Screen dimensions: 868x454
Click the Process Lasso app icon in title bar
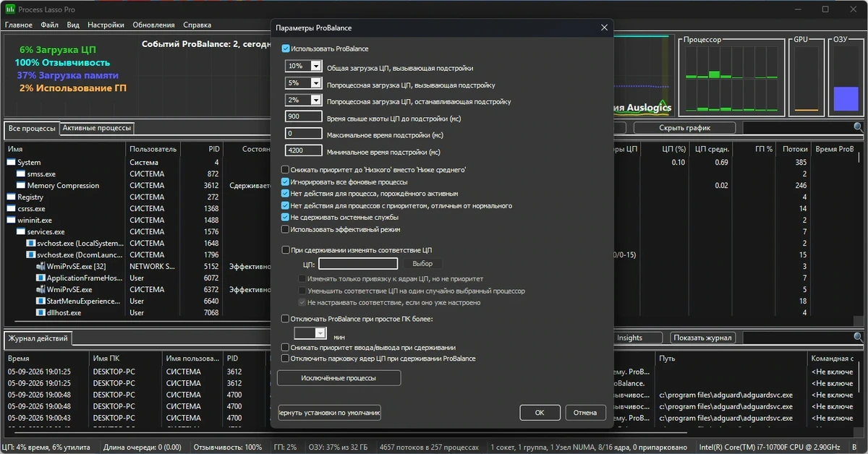pyautogui.click(x=9, y=9)
